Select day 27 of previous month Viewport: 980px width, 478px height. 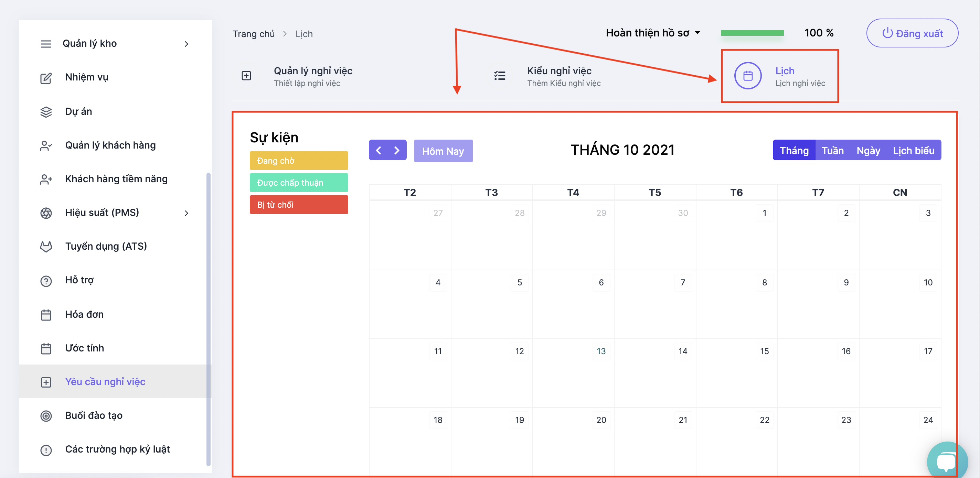click(438, 213)
